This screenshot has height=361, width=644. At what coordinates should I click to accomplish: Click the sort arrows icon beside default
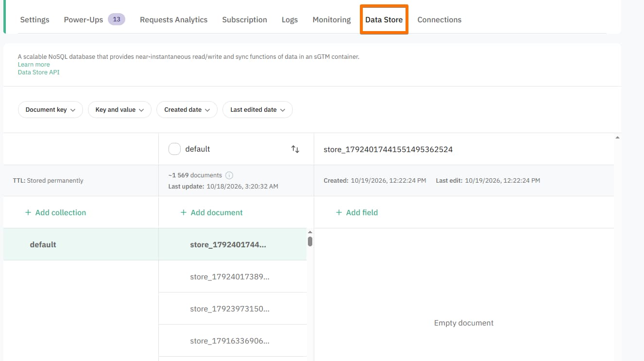click(x=295, y=149)
